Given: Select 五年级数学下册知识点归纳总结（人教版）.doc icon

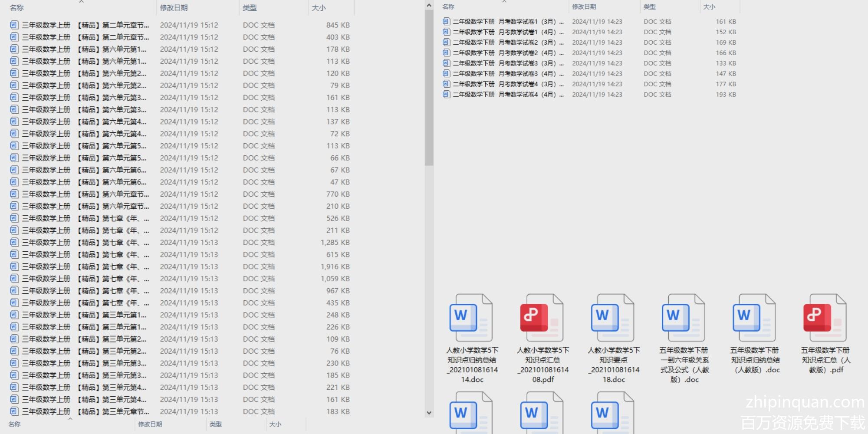Looking at the screenshot, I should 754,318.
